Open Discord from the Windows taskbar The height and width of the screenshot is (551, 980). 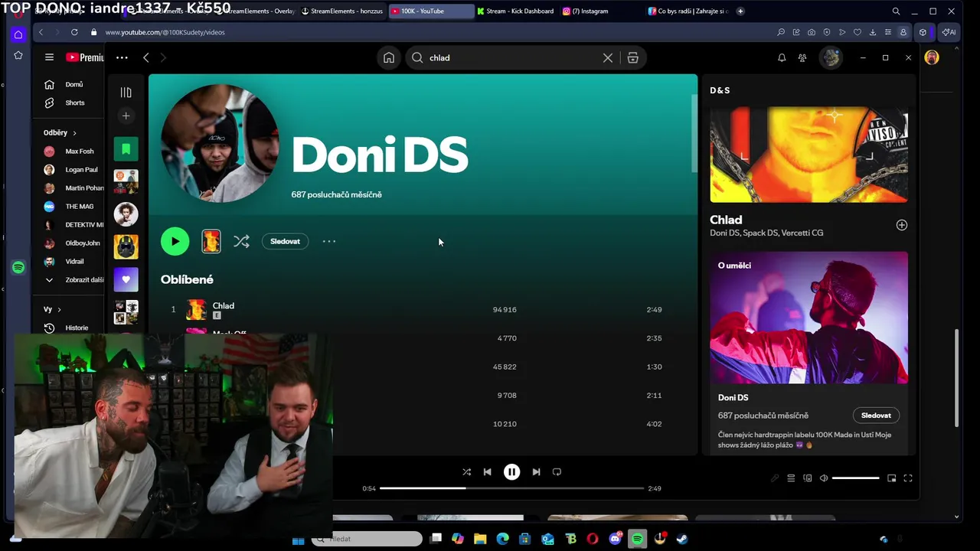615,539
